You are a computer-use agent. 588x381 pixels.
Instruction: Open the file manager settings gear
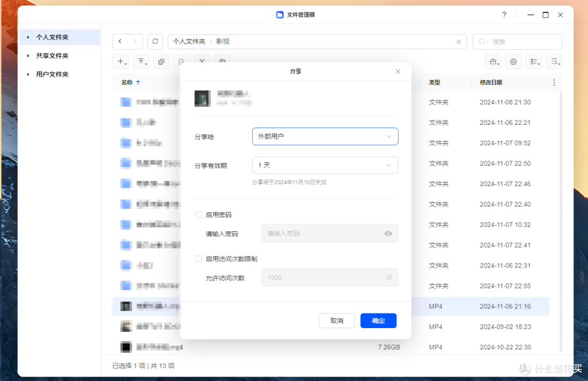point(513,62)
